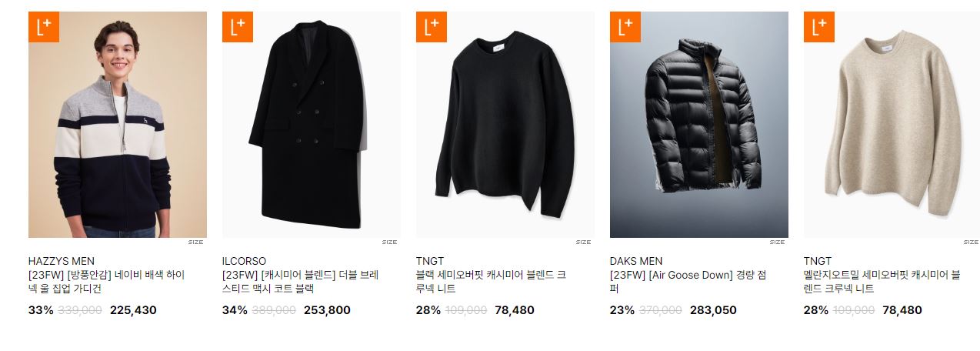
Task: View the black crewneck knit product image
Action: tap(505, 125)
